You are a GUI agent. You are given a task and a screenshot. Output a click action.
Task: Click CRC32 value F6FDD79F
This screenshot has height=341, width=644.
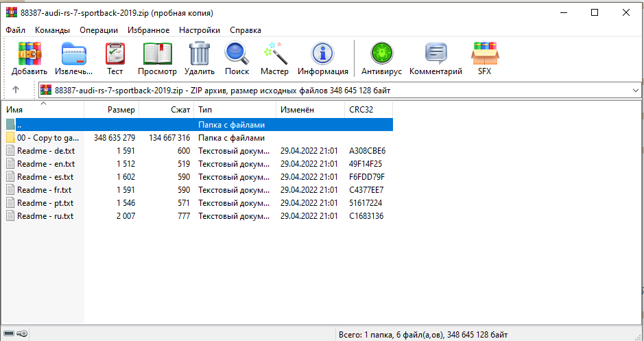[x=367, y=177]
